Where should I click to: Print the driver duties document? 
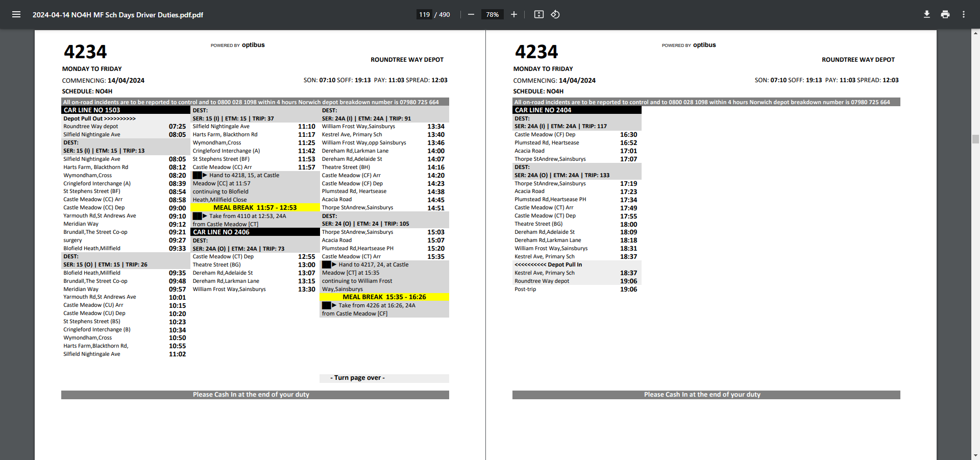[x=945, y=14]
